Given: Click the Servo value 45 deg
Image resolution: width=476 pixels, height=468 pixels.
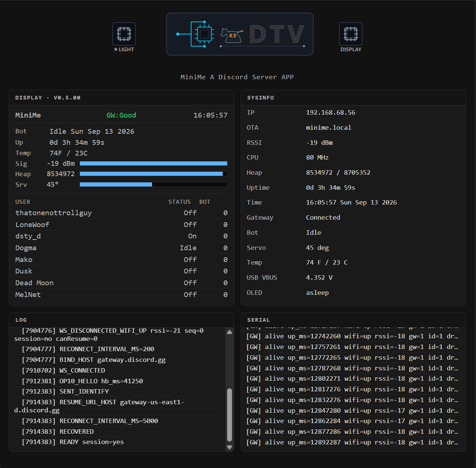Looking at the screenshot, I should click(317, 248).
